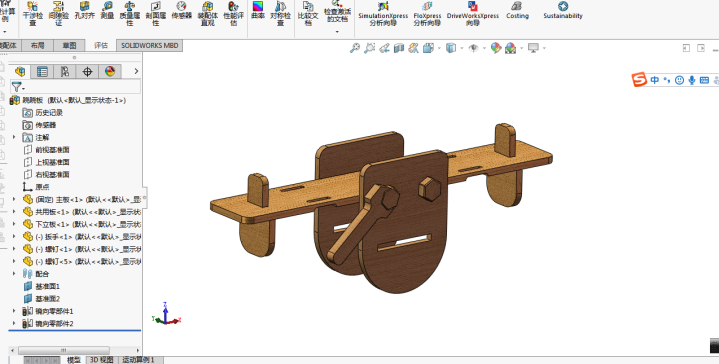Open the 运动算例 1 tab
The height and width of the screenshot is (364, 719).
pos(138,360)
